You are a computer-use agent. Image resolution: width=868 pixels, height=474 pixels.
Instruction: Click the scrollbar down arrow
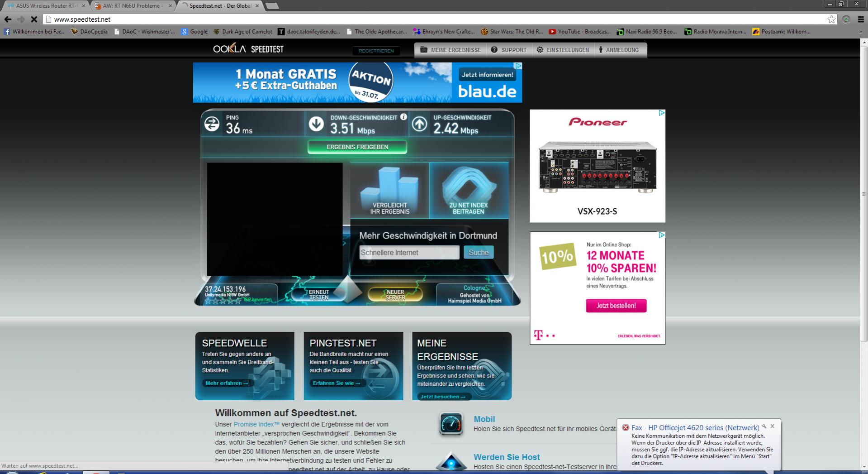coord(864,467)
